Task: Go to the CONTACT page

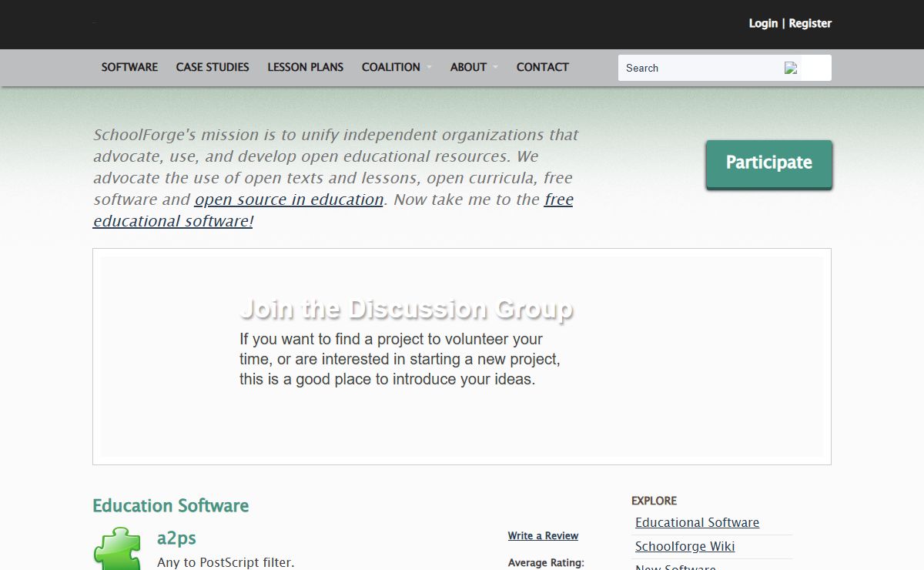Action: [x=543, y=67]
